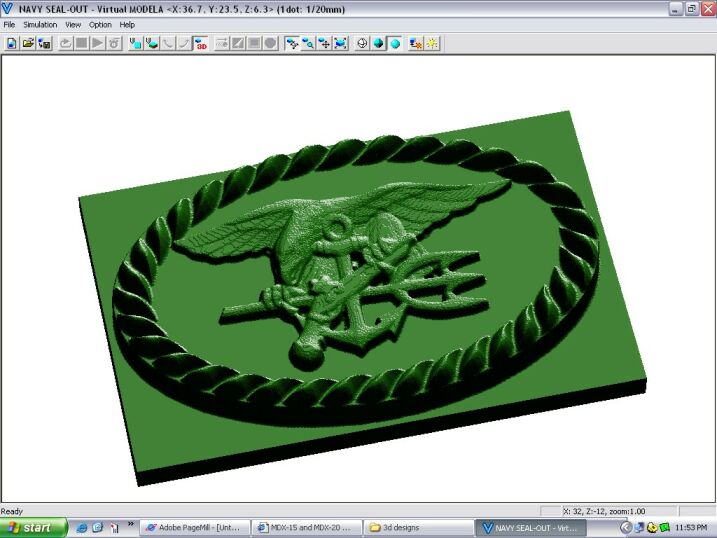Screen dimensions: 717x538
Task: Select the rotate view tool icon
Action: coord(291,43)
